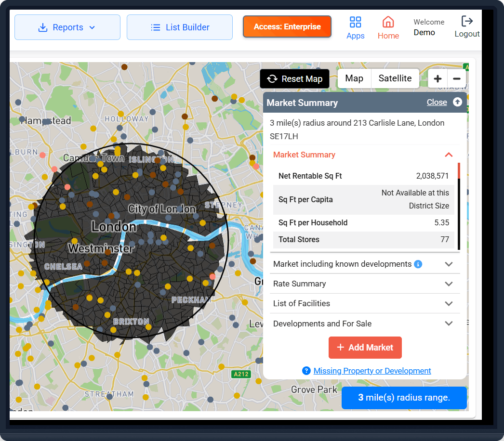
Task: Select the Total Stores value 77
Action: pos(445,240)
